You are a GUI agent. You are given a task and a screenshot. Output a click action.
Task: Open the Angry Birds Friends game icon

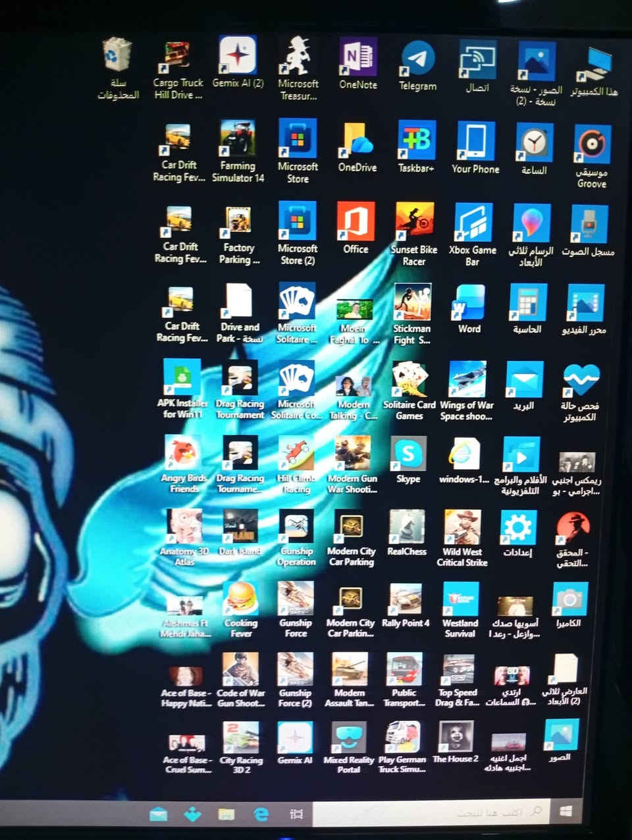coord(183,455)
